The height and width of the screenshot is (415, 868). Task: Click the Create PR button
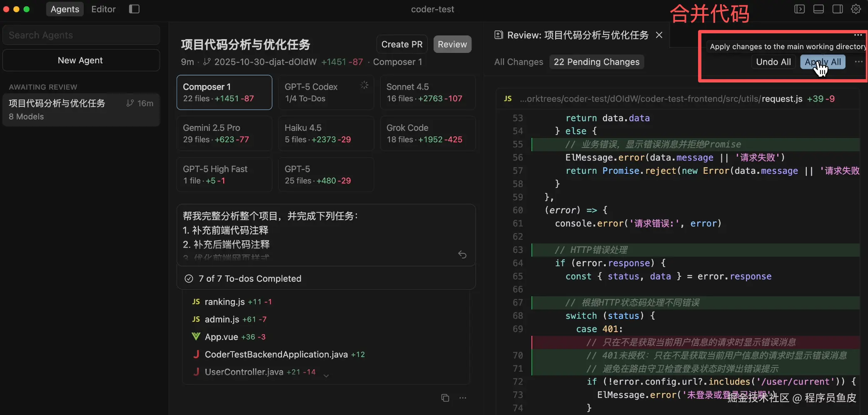[402, 44]
